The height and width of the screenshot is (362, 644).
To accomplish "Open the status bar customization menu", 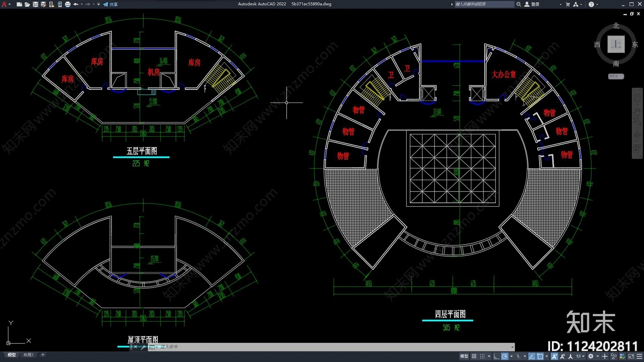I will point(639,356).
